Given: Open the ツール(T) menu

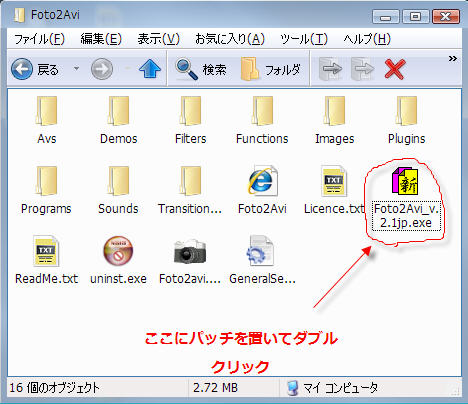Looking at the screenshot, I should tap(304, 39).
